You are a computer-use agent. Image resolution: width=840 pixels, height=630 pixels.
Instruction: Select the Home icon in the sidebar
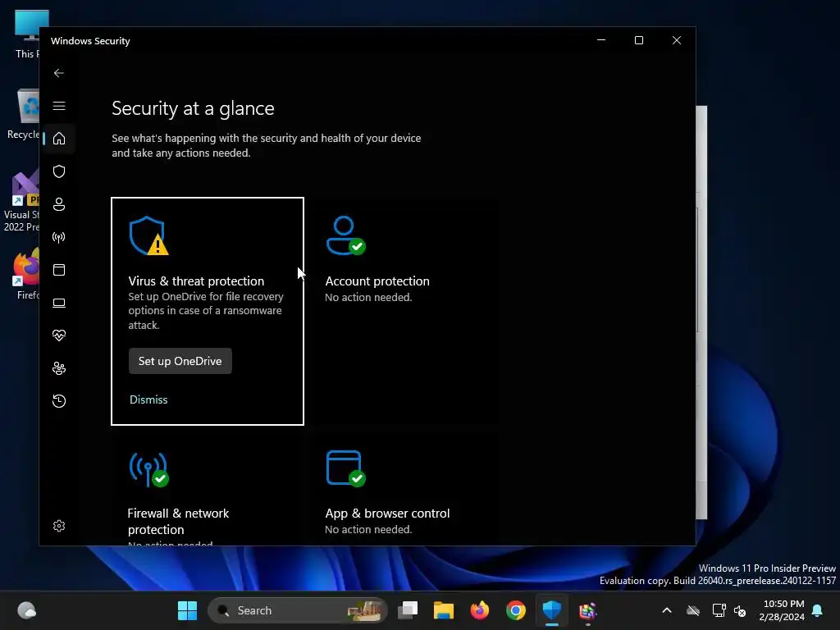coord(59,138)
